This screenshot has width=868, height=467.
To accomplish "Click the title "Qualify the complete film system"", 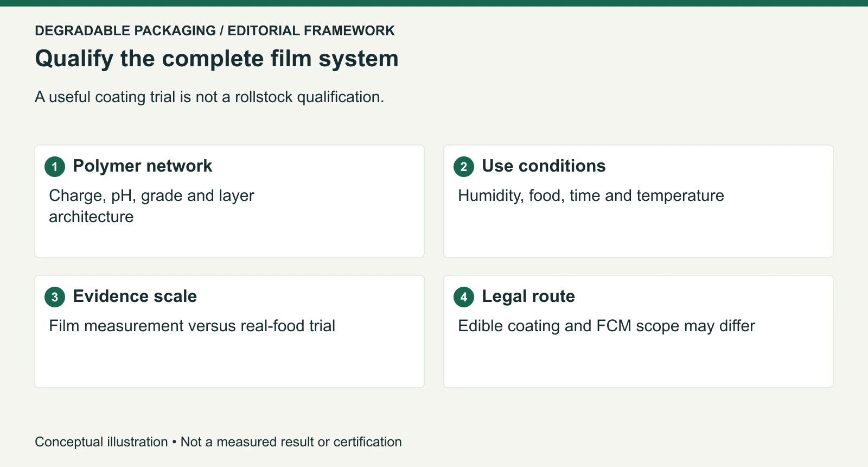I will tap(216, 59).
